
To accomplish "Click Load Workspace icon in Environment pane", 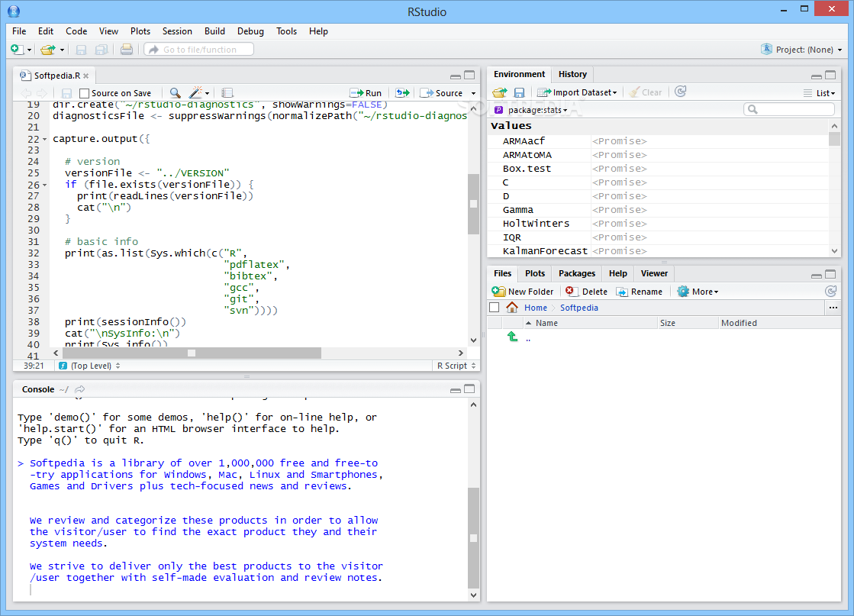I will click(x=499, y=92).
